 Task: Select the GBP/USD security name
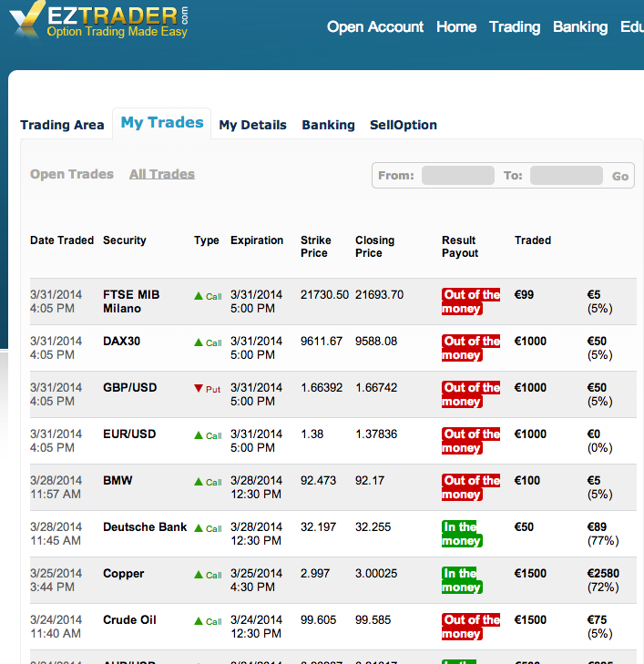[x=130, y=387]
